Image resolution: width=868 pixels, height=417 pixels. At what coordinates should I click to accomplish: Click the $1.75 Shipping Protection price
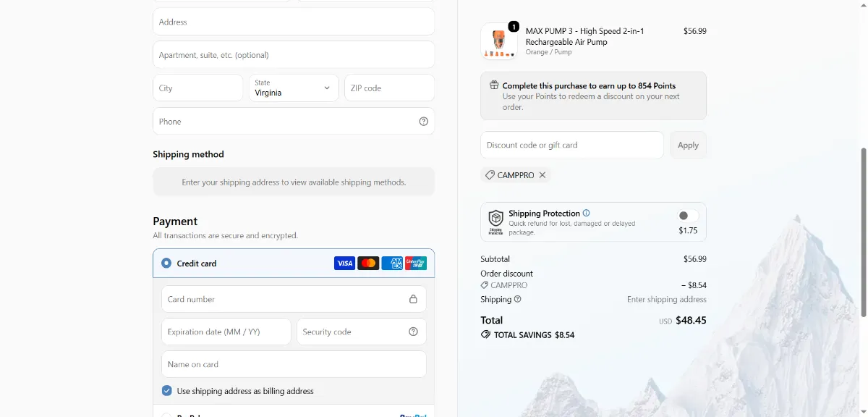point(688,231)
